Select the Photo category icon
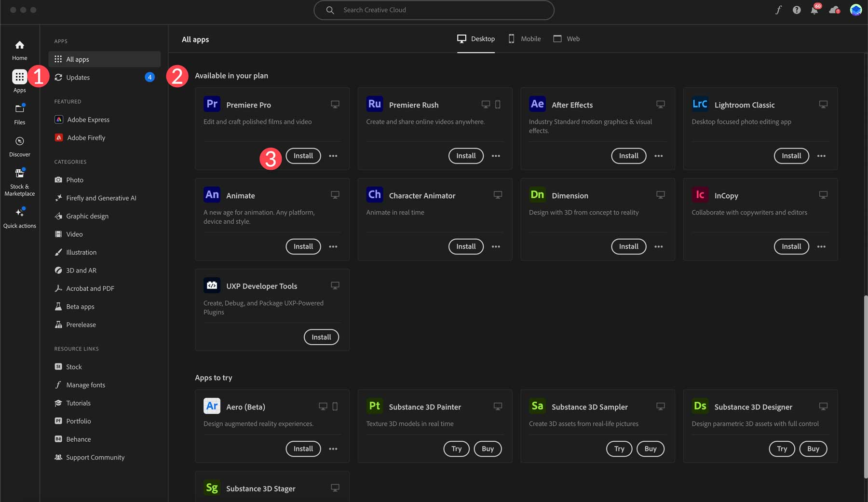 click(58, 179)
